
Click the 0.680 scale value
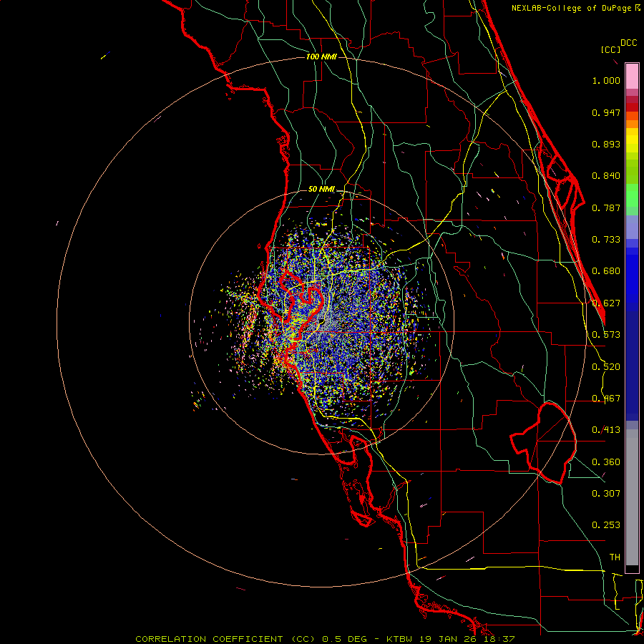(x=606, y=271)
